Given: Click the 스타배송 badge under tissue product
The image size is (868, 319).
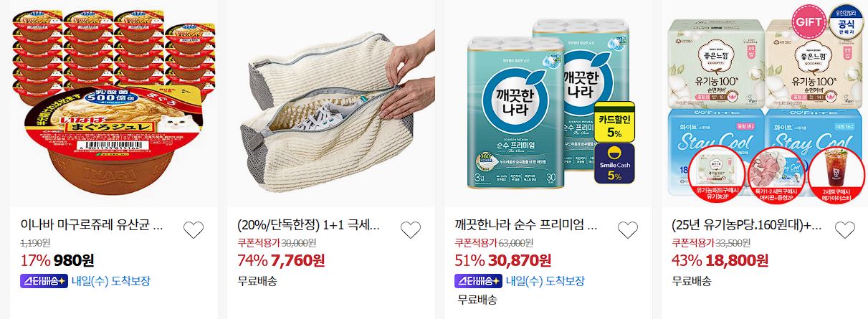Looking at the screenshot, I should (x=478, y=280).
